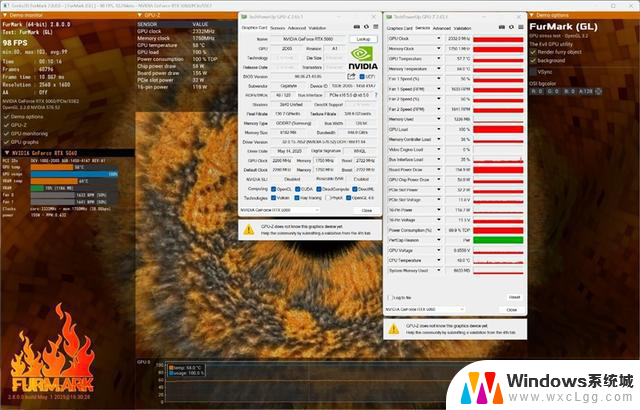Click Close button in GPU-Z Sensors window

coord(511,310)
